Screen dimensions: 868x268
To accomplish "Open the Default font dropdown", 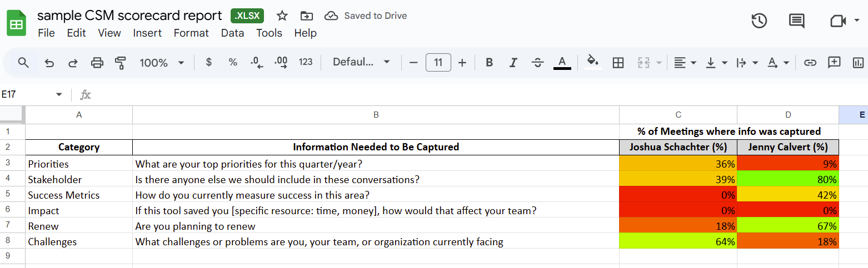I will (361, 62).
